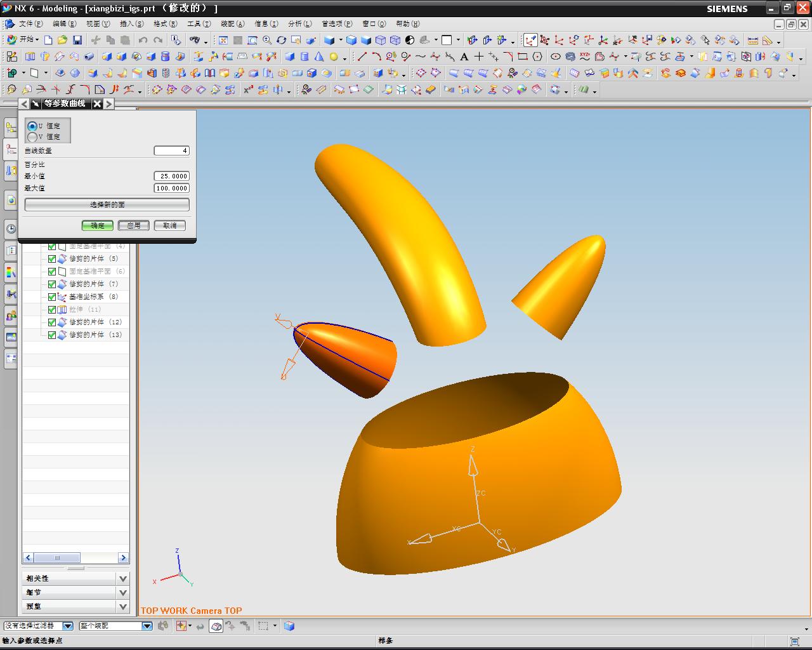Save the part with the floppy icon
This screenshot has width=812, height=650.
pyautogui.click(x=77, y=40)
